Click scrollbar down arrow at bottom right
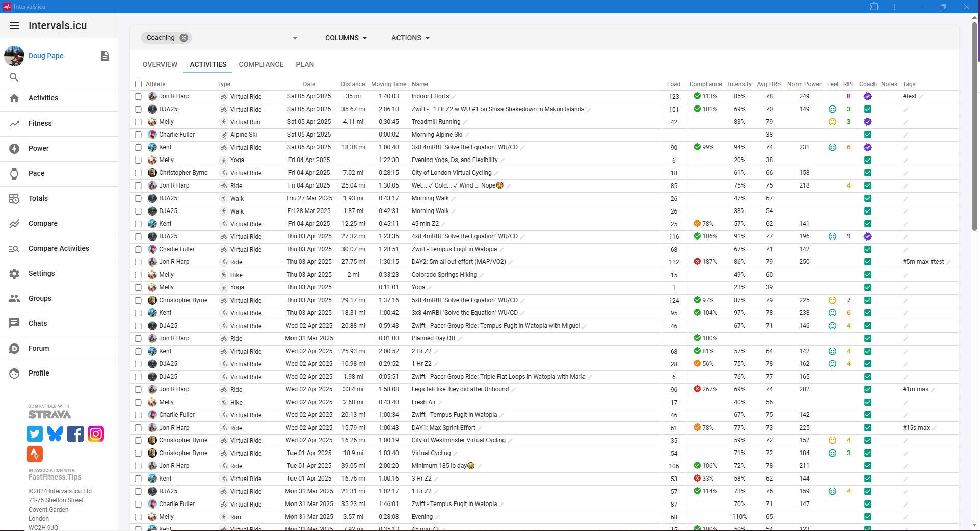The height and width of the screenshot is (531, 980). 975,525
